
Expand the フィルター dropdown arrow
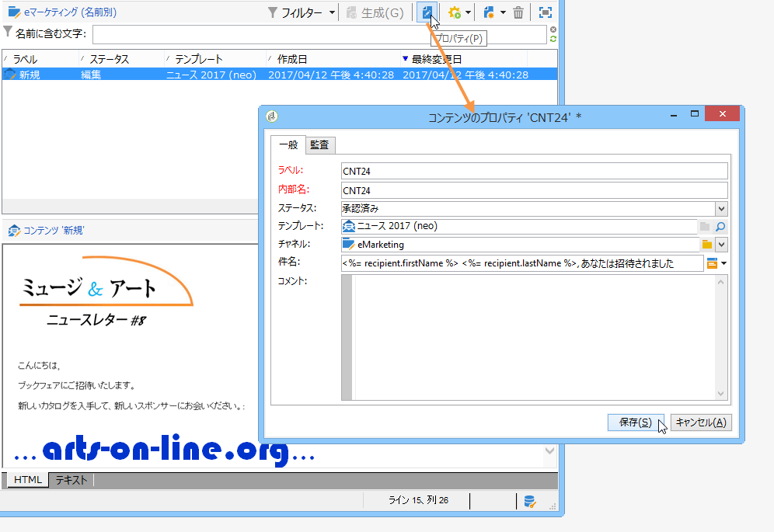pos(332,13)
